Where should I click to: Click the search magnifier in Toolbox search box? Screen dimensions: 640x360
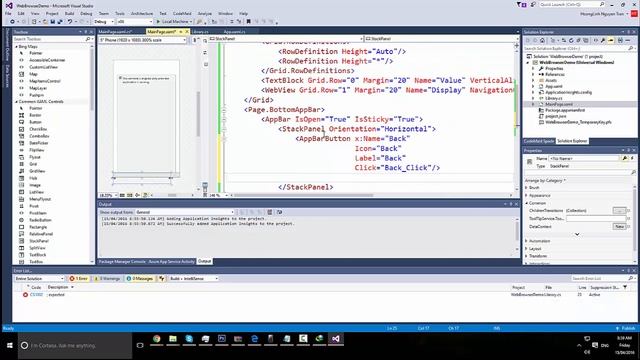88,39
